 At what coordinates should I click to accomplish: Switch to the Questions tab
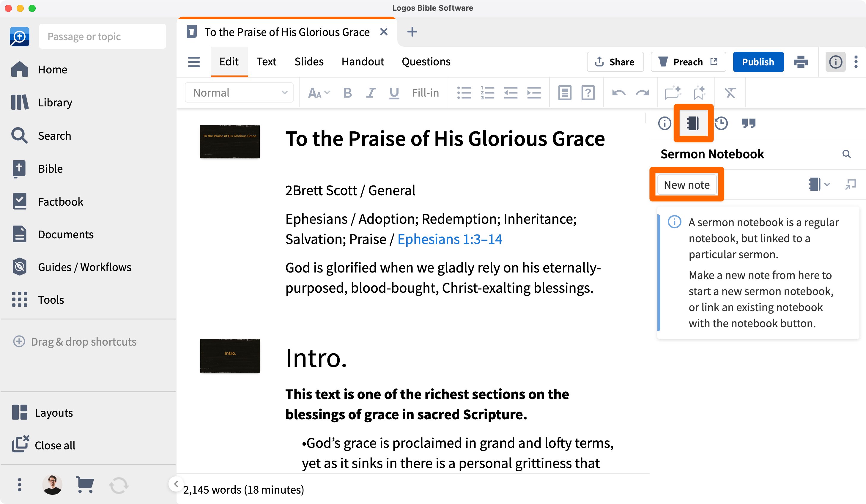tap(426, 62)
